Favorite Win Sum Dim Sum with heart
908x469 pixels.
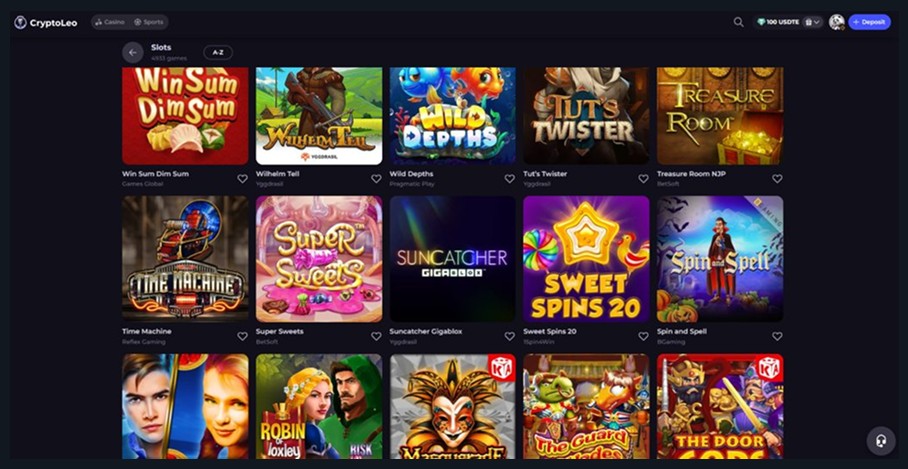pos(243,179)
